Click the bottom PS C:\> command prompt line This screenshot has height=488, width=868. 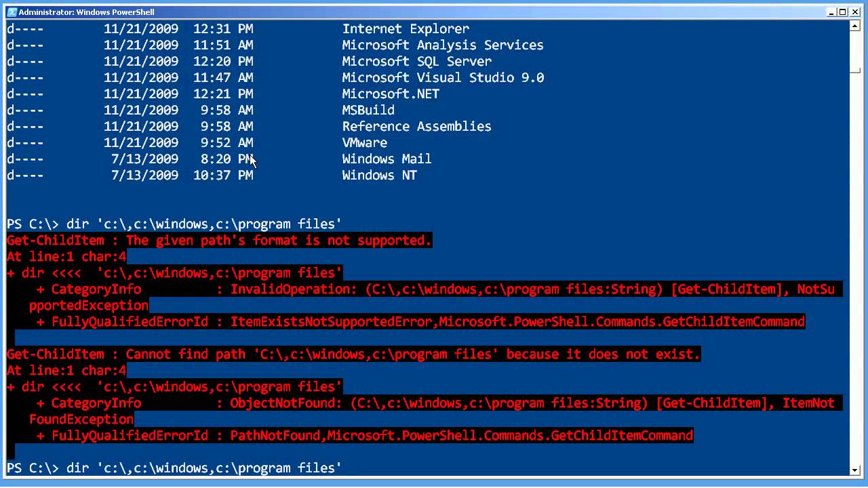tap(174, 468)
